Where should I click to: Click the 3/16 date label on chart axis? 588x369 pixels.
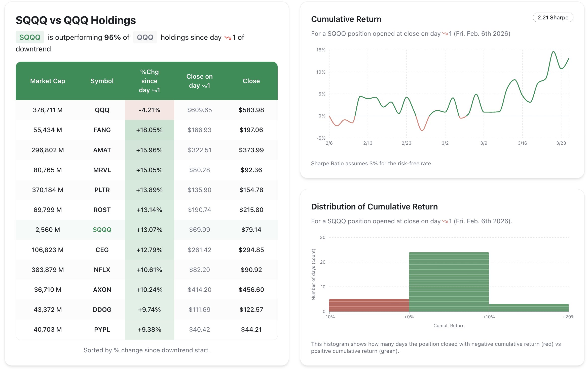click(522, 143)
